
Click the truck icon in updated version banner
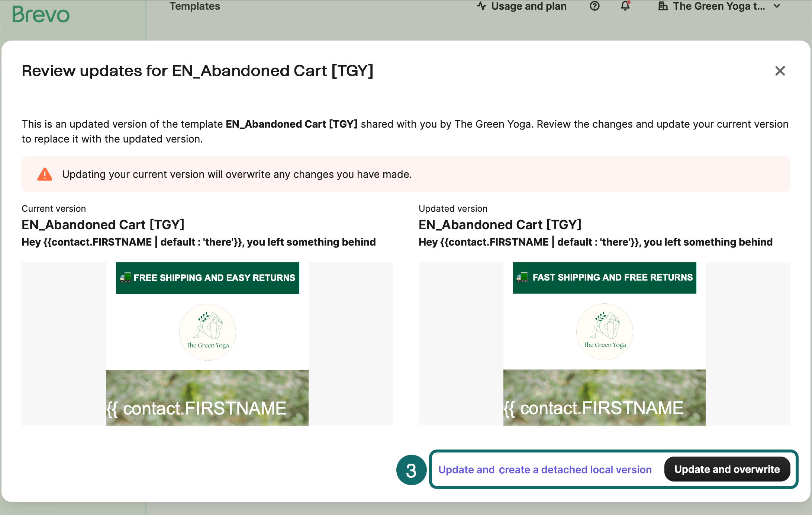[522, 277]
